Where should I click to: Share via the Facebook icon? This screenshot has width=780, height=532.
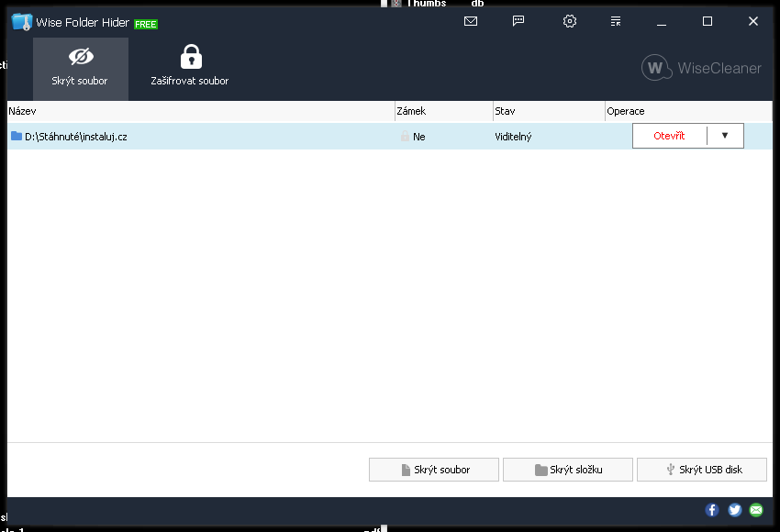(712, 510)
